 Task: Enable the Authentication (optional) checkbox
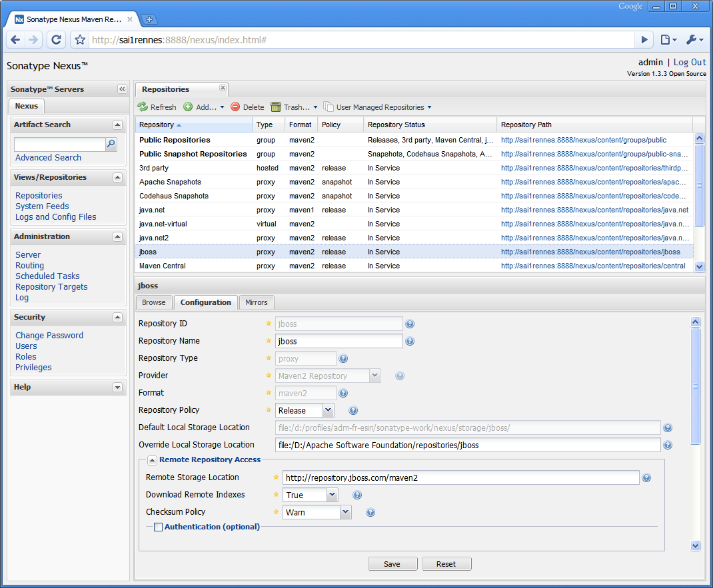point(158,527)
